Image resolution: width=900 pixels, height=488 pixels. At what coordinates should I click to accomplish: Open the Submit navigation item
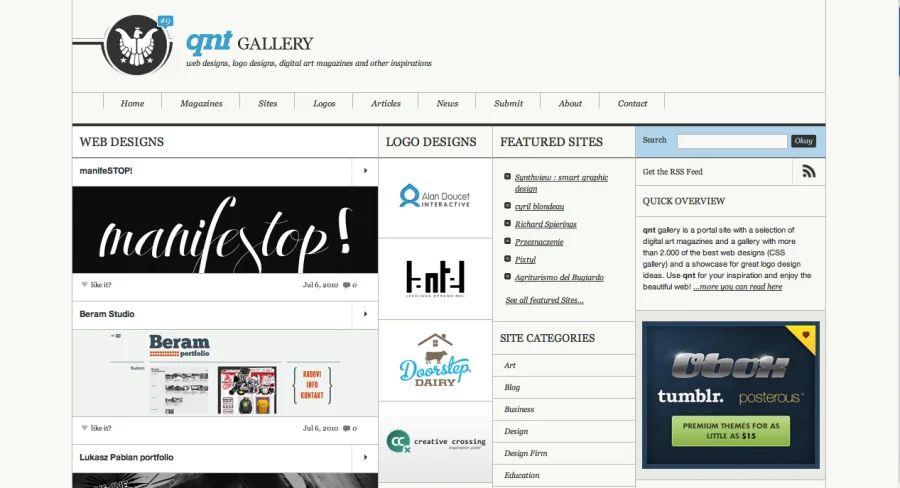click(508, 103)
